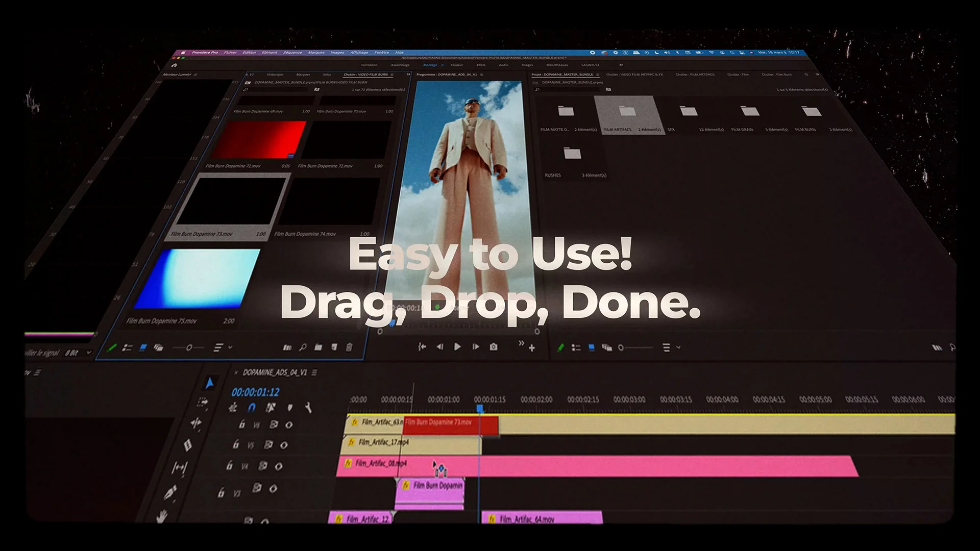Screen dimensions: 980x551
Task: Open DOPAMINE_ADS_04_V1 sequence panel menu
Action: click(314, 372)
